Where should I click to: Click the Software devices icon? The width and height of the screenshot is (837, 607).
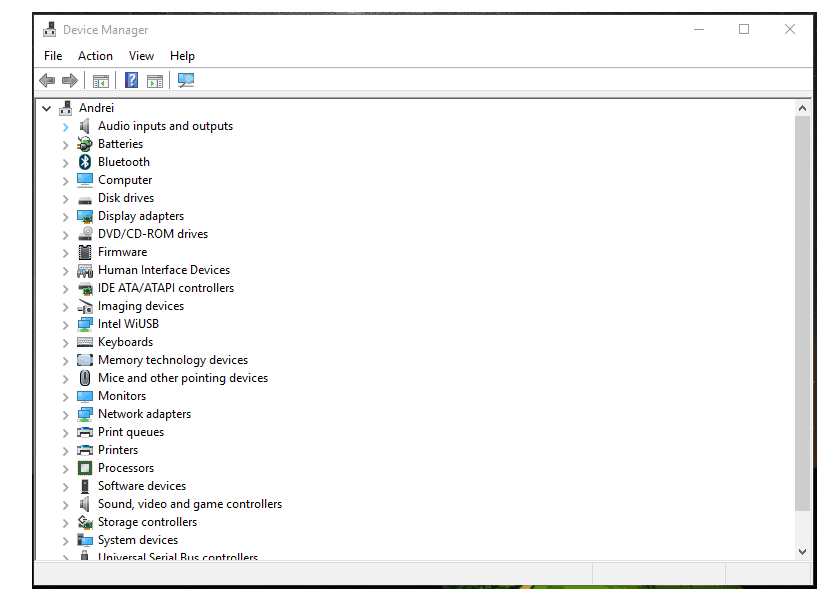point(85,486)
